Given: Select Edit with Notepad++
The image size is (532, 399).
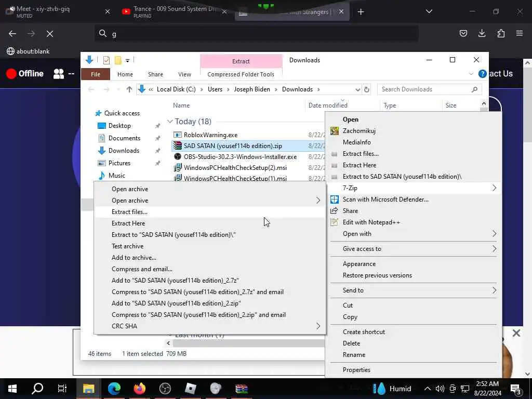Looking at the screenshot, I should pos(413,222).
